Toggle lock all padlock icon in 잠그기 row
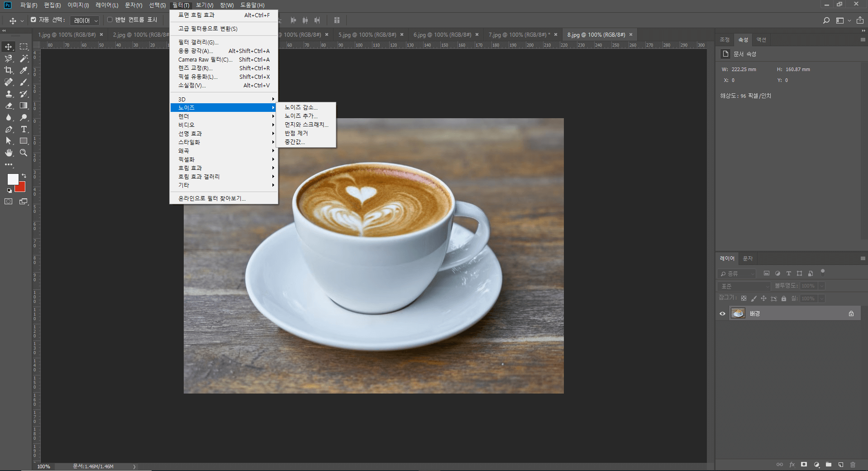 [x=784, y=298]
